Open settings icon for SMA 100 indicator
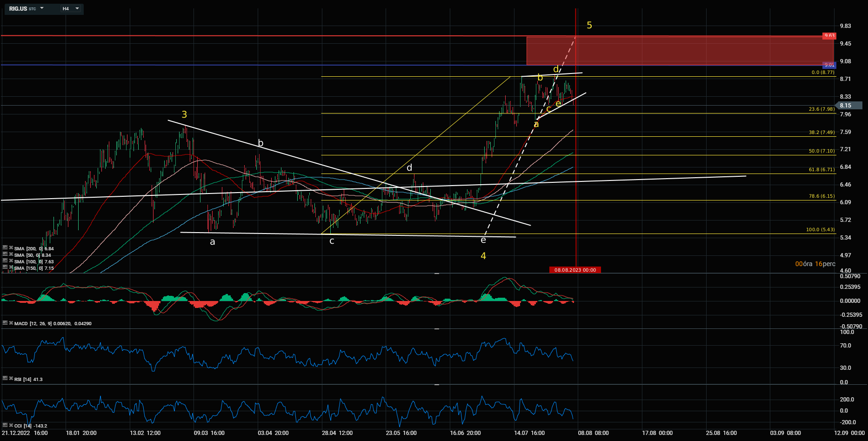This screenshot has width=868, height=441. click(5, 261)
